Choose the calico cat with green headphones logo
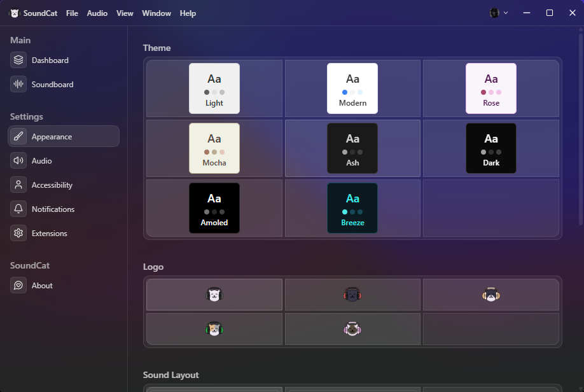Viewport: 584px width, 392px height. [214, 329]
